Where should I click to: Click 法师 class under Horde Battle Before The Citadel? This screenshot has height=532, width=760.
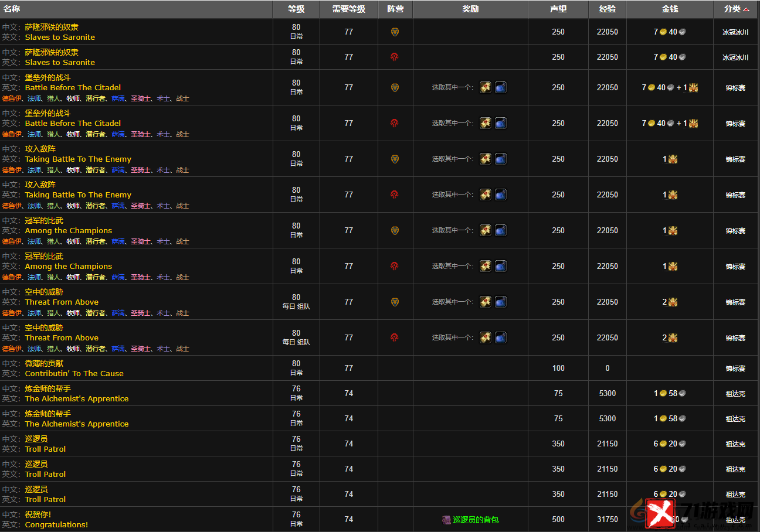(35, 134)
